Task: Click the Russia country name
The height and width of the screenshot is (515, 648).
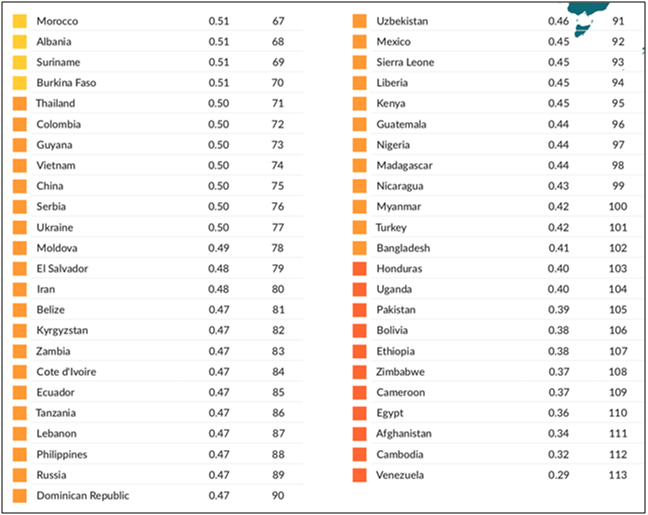Action: click(x=50, y=475)
